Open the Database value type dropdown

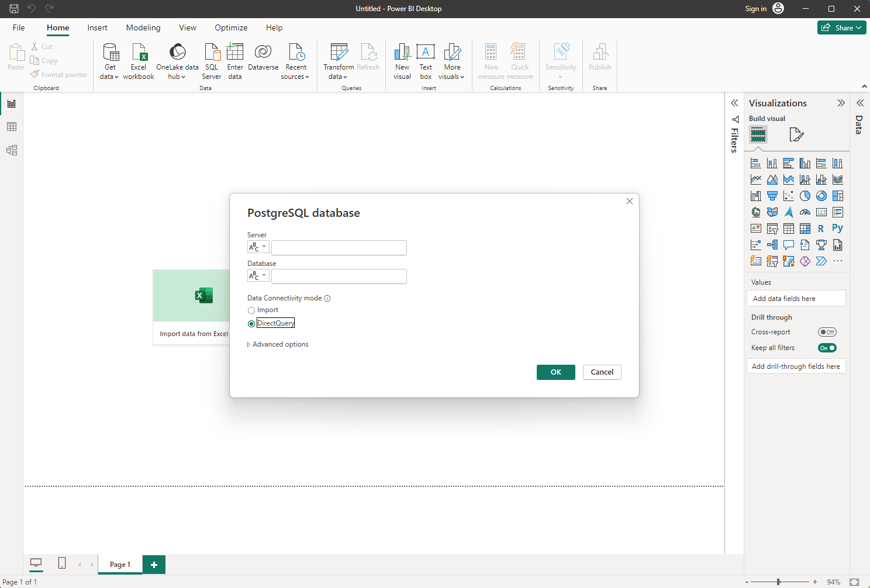pyautogui.click(x=258, y=276)
